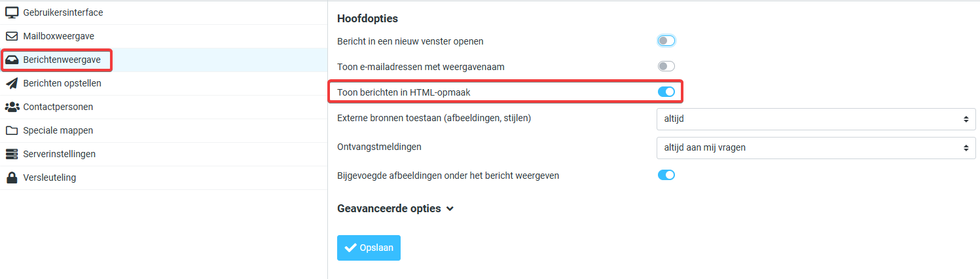This screenshot has width=980, height=279.
Task: Open the Serverinstellingen section label
Action: coord(60,154)
